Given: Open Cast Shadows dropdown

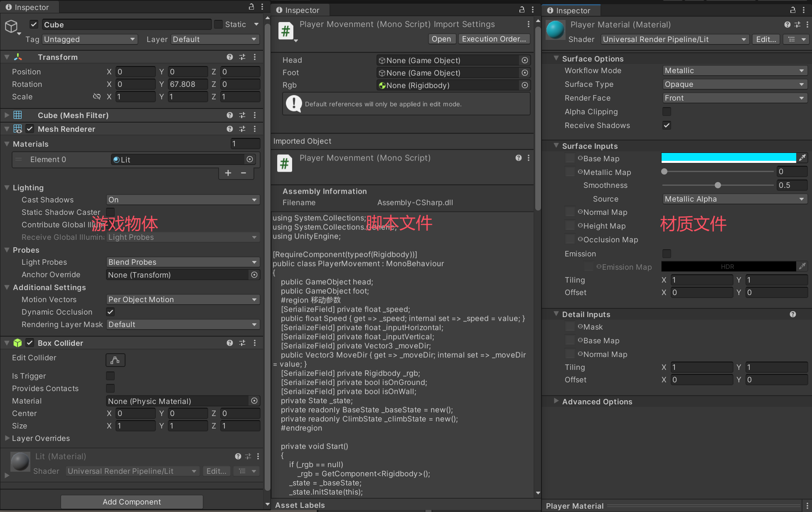Looking at the screenshot, I should [183, 200].
